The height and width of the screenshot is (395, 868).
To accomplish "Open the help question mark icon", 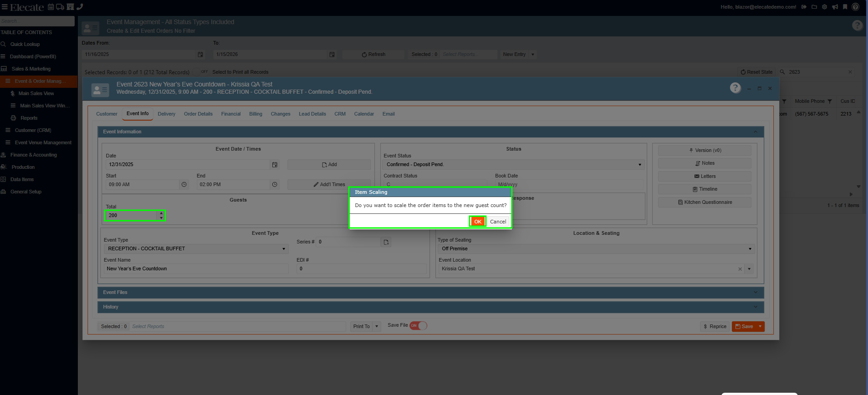I will 735,88.
